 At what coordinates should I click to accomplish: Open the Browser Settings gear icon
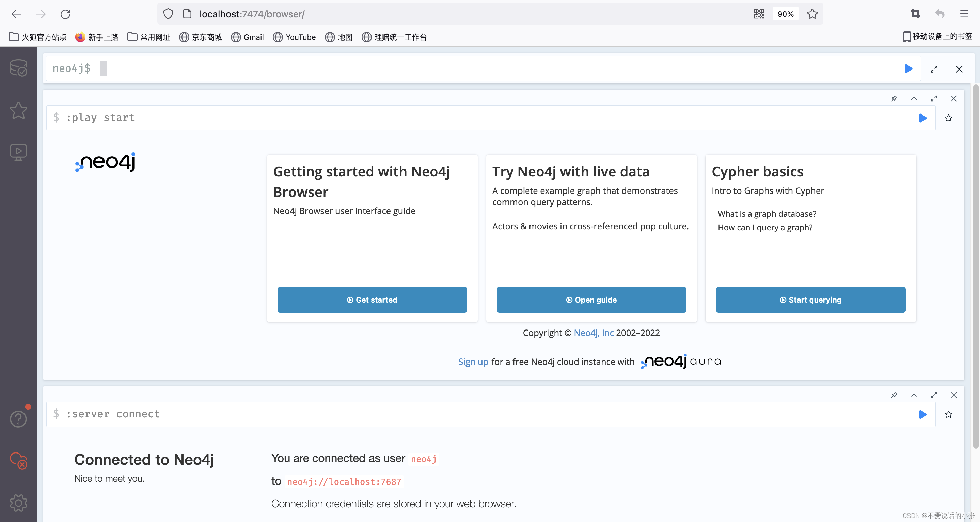coord(18,503)
